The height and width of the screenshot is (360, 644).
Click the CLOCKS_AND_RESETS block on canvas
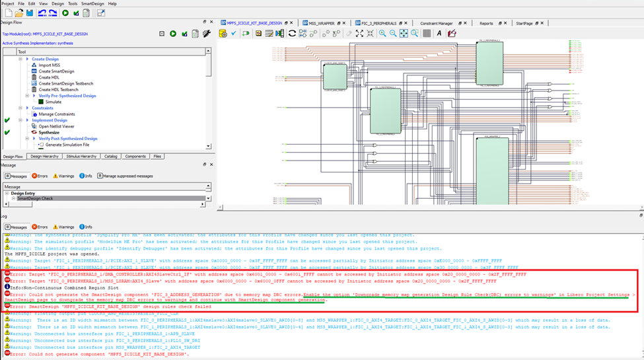(x=335, y=77)
